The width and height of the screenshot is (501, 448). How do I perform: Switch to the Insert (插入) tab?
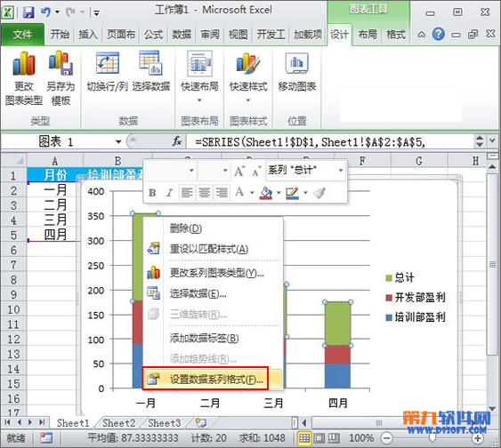(88, 34)
